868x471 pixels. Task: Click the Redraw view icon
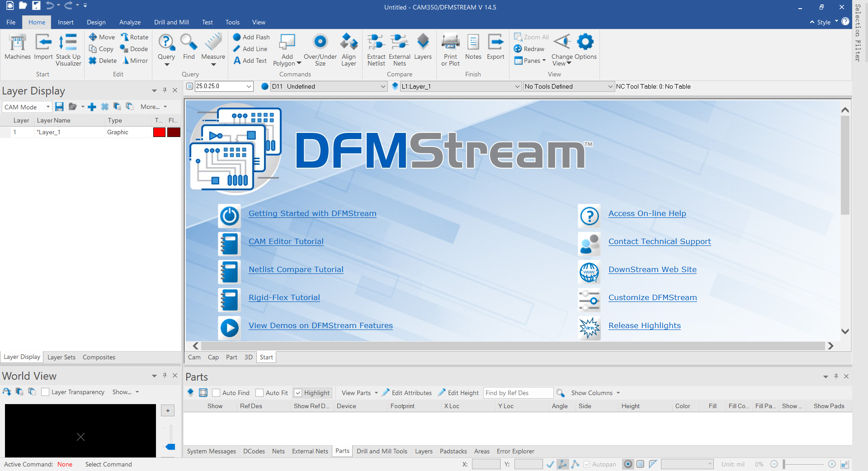pyautogui.click(x=528, y=49)
